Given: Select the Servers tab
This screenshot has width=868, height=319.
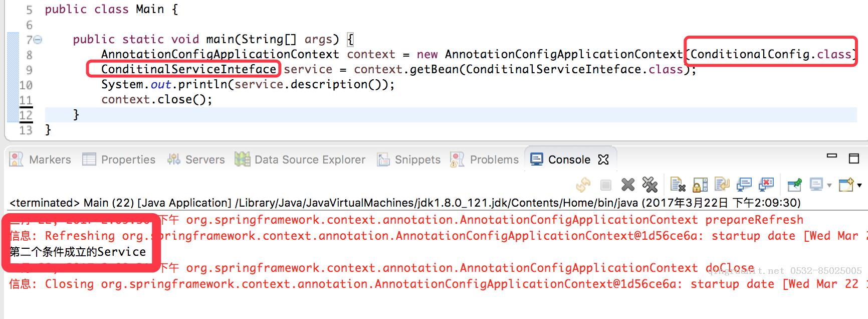Looking at the screenshot, I should click(196, 160).
